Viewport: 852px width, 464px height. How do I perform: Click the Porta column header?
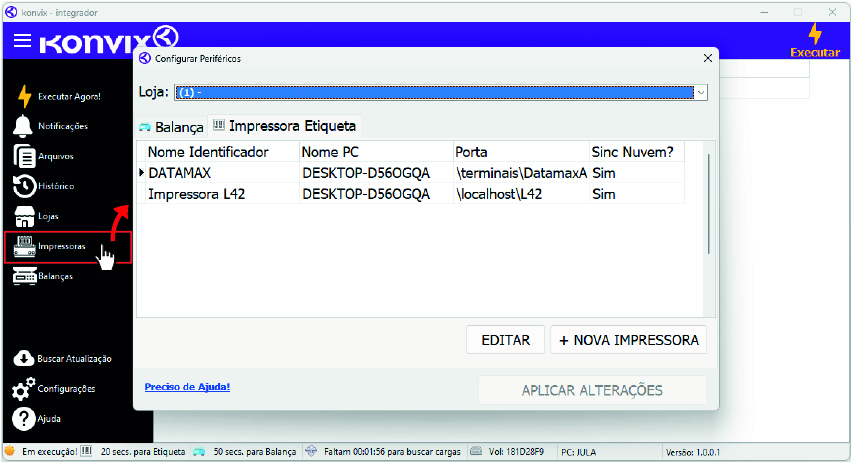coord(521,152)
